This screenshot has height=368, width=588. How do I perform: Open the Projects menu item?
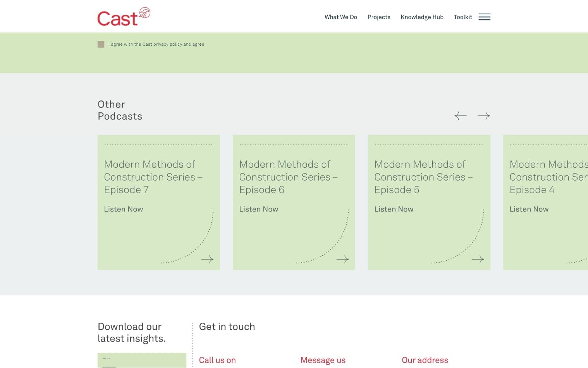(379, 17)
